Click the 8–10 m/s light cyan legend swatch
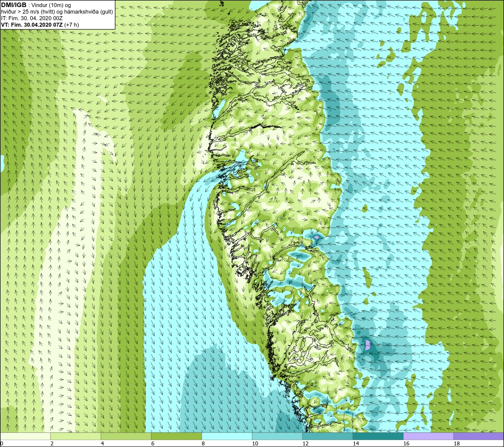This screenshot has width=504, height=447. click(227, 436)
